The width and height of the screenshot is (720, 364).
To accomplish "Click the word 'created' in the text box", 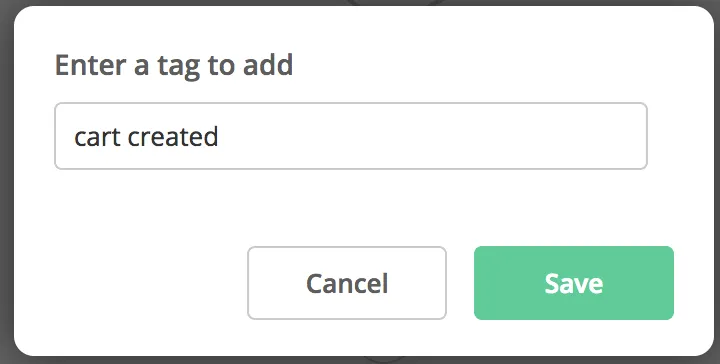I will pyautogui.click(x=173, y=137).
